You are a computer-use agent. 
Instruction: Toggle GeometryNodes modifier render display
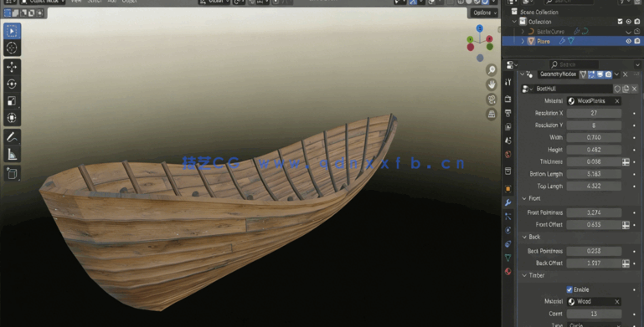[x=608, y=74]
